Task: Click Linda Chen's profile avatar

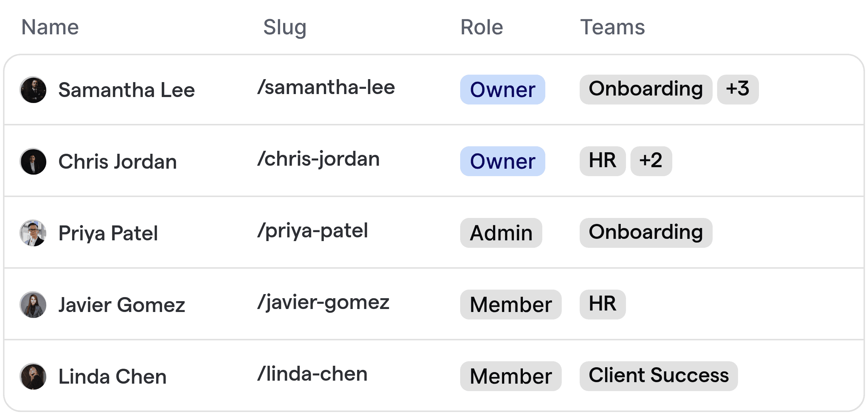Action: pyautogui.click(x=33, y=376)
